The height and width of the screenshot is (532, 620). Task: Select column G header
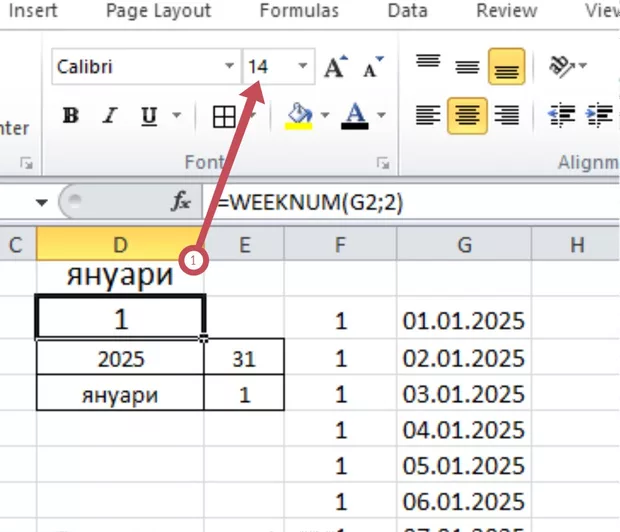click(464, 244)
